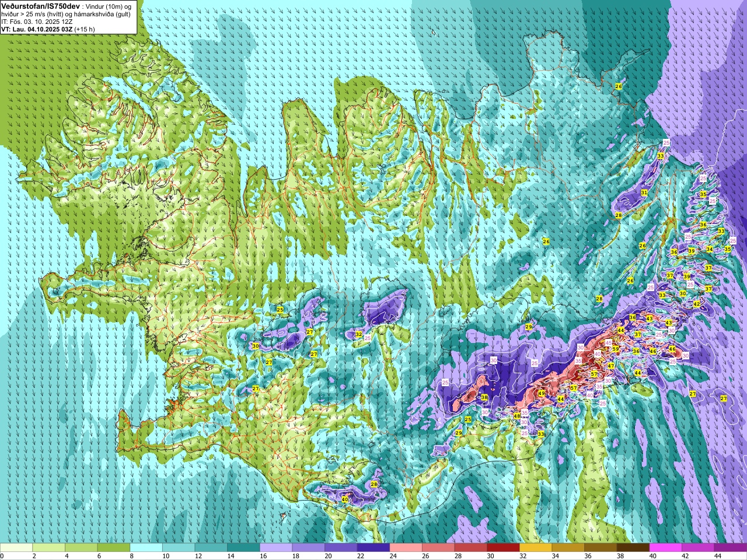Click the 0 tick on the legend scale

point(2,556)
